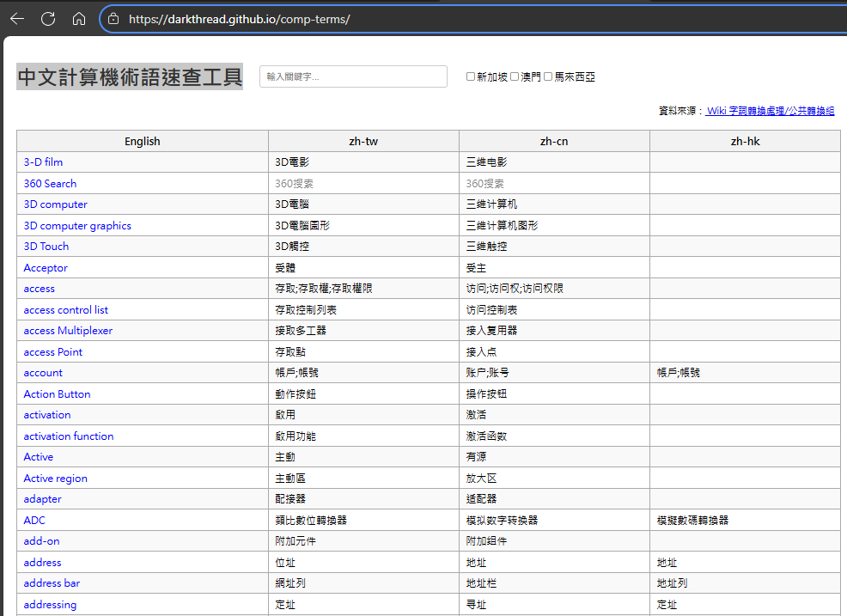Image resolution: width=847 pixels, height=616 pixels.
Task: Click the keyword search input box
Action: 353,76
